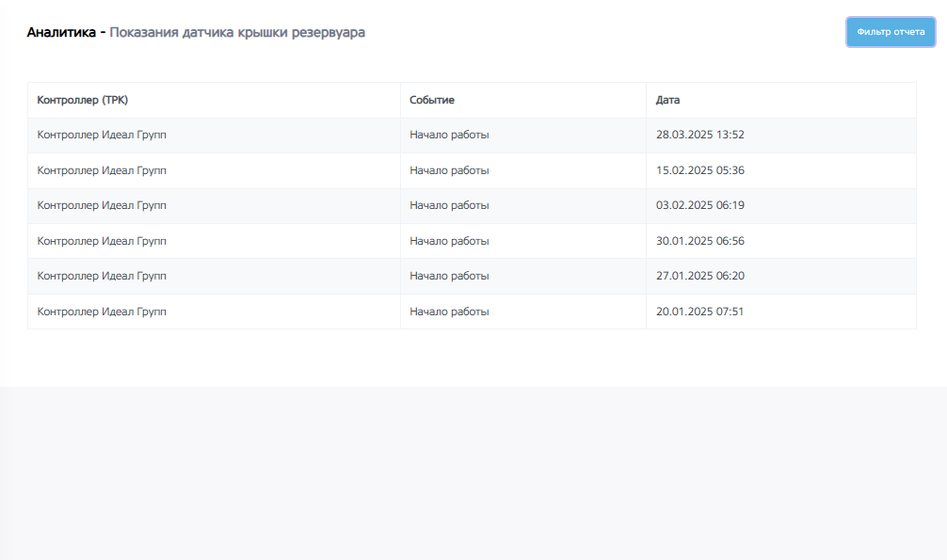Click Контроллер Идеал Групп in 03.02.2025 row
Screen dimensions: 947x560
coord(102,205)
